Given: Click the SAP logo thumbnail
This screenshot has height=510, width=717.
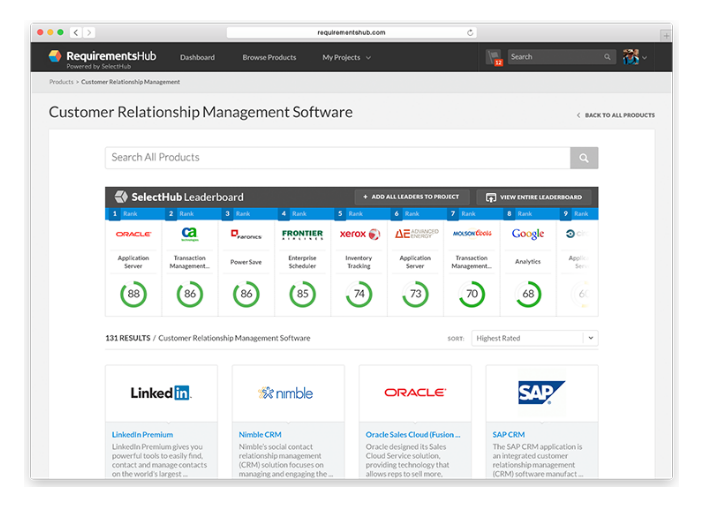Looking at the screenshot, I should [x=542, y=393].
